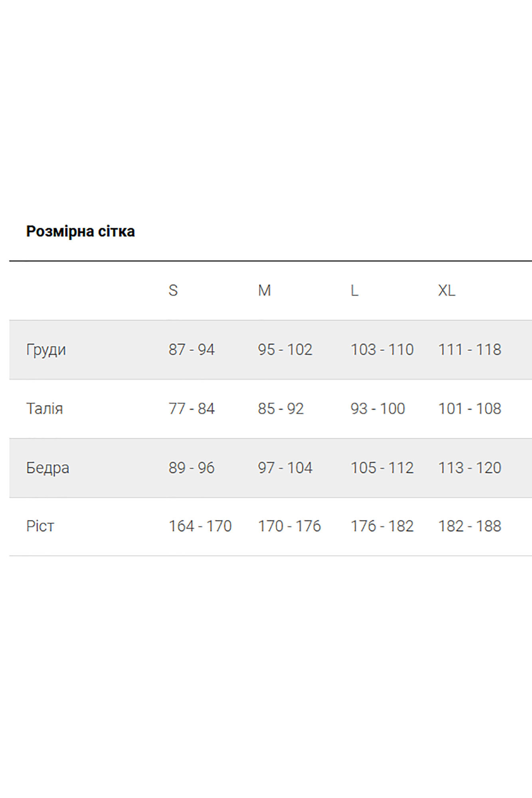Select the S size column header

pyautogui.click(x=173, y=290)
